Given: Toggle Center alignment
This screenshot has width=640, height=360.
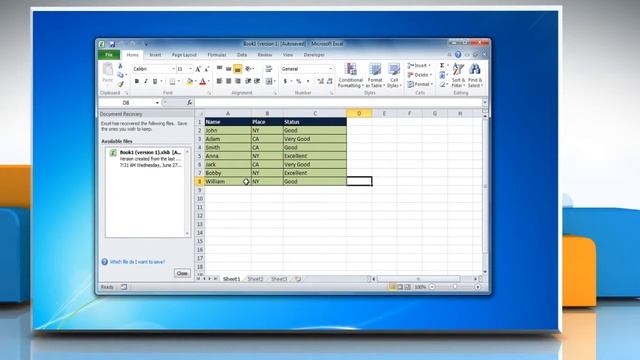Looking at the screenshot, I should pyautogui.click(x=229, y=81).
